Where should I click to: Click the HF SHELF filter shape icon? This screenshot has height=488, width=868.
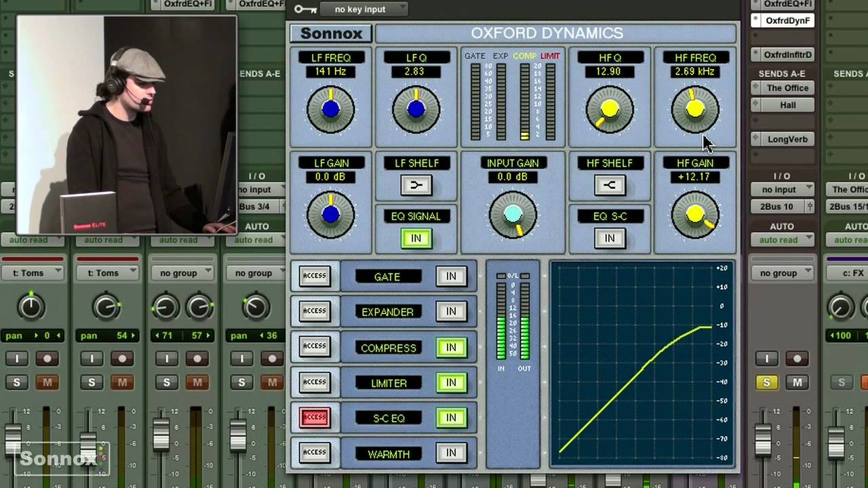pyautogui.click(x=610, y=184)
